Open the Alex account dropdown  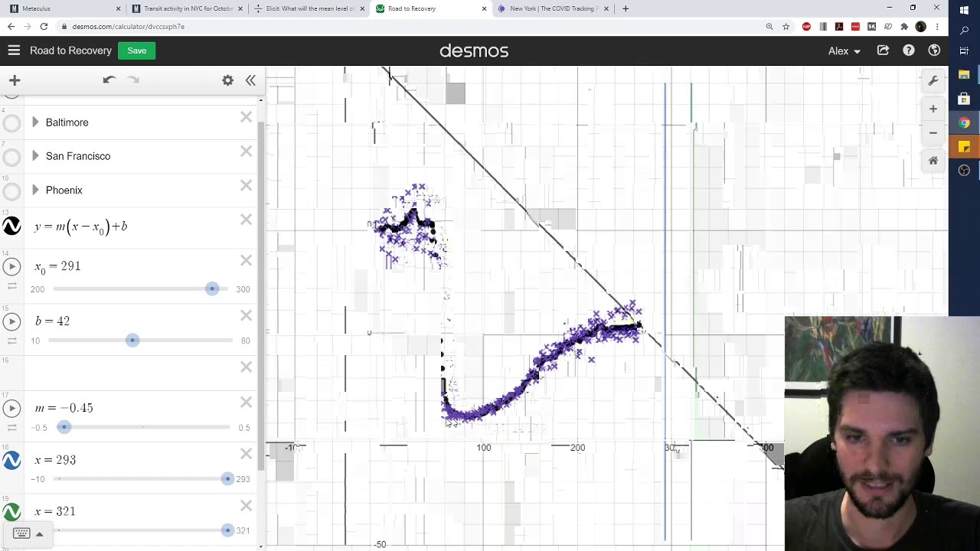[x=844, y=51]
